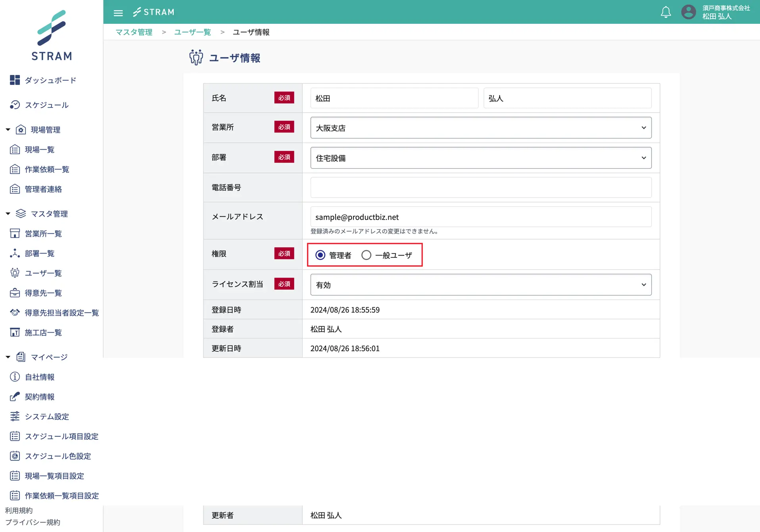
Task: Click the システム設定 sliders icon
Action: [15, 416]
